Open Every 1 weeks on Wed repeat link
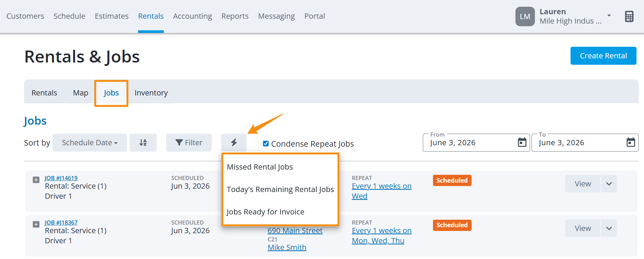644x259 pixels. [382, 191]
